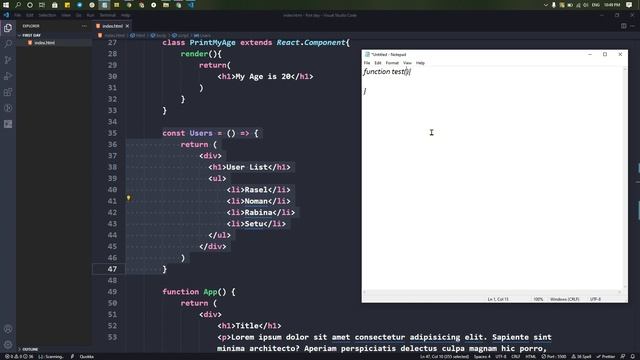Open the Explorer view in the activity bar
Image resolution: width=640 pixels, height=360 pixels.
8,28
